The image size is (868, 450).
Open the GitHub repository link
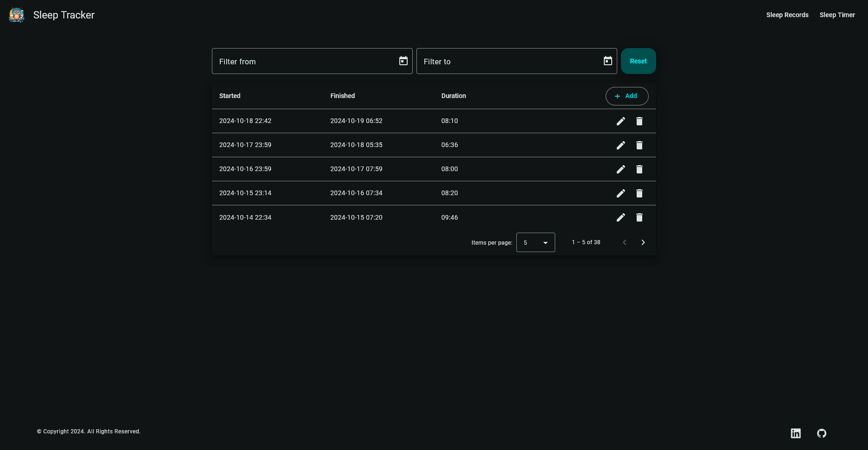point(821,433)
